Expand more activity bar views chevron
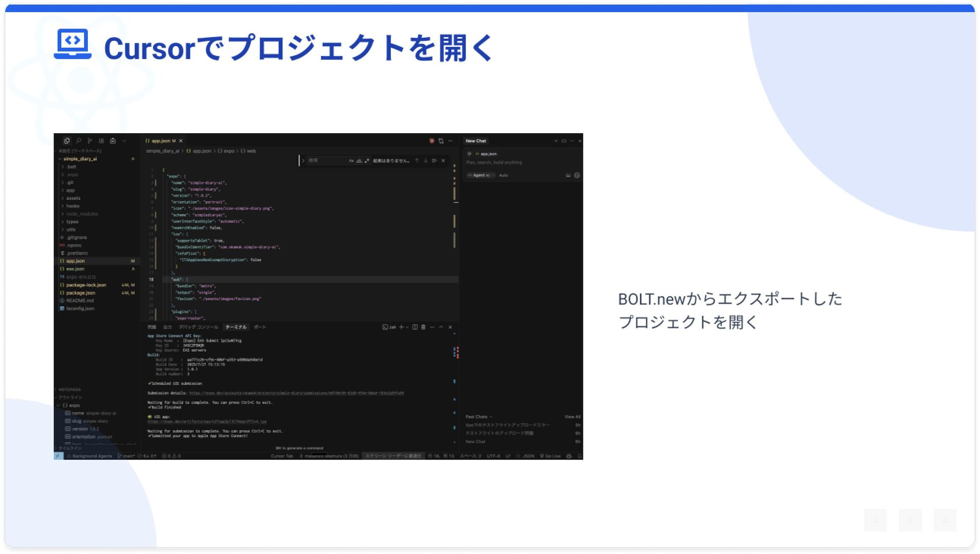Screen dimensions: 980x554 124,141
